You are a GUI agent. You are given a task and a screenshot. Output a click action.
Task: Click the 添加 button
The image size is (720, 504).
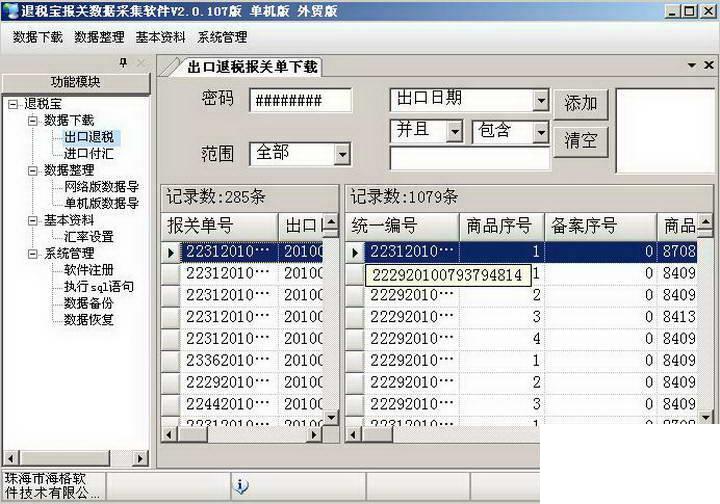[581, 104]
